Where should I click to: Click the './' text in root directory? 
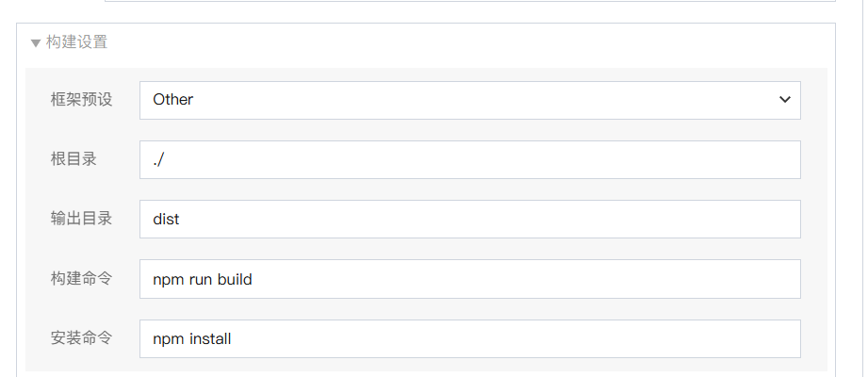(158, 160)
